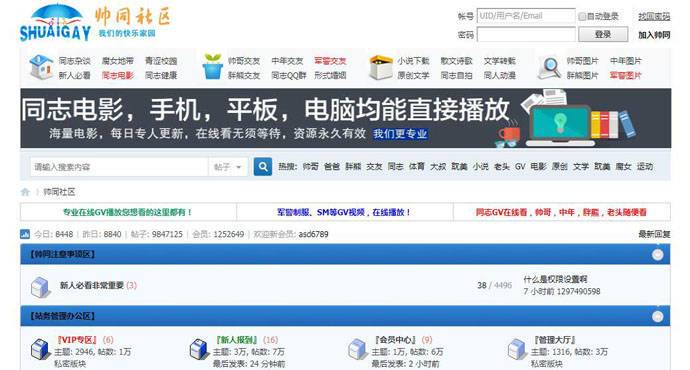This screenshot has width=690, height=370.
Task: Enable the 自动登录 checkbox
Action: [x=582, y=16]
